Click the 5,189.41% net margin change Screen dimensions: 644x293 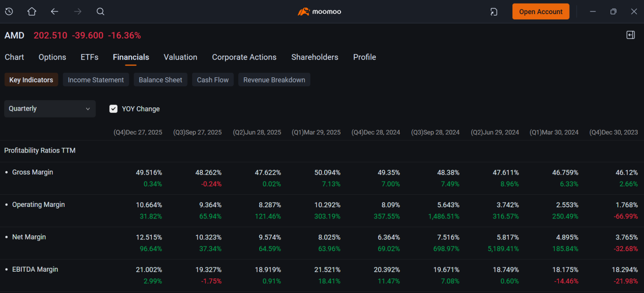click(503, 249)
